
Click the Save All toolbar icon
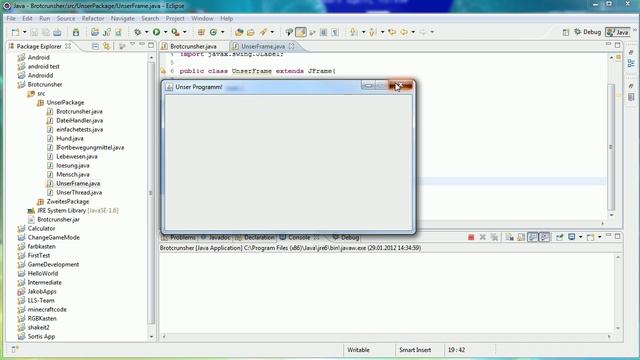(46, 32)
